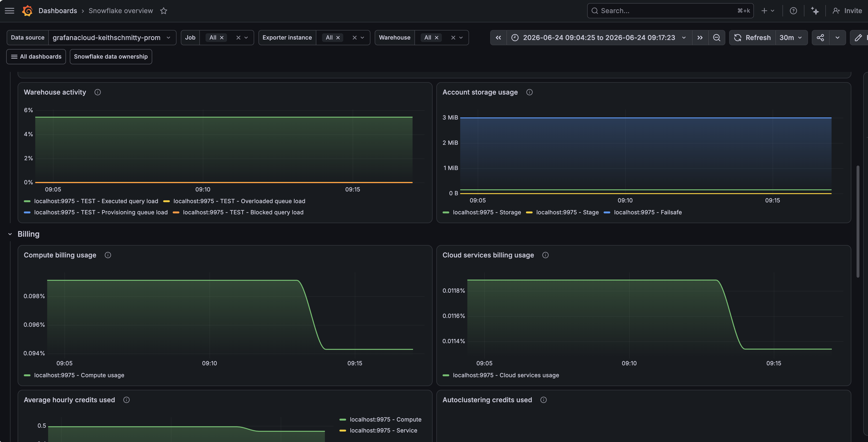Open the share options dropdown arrow
Screen dimensions: 868x442
(x=837, y=37)
